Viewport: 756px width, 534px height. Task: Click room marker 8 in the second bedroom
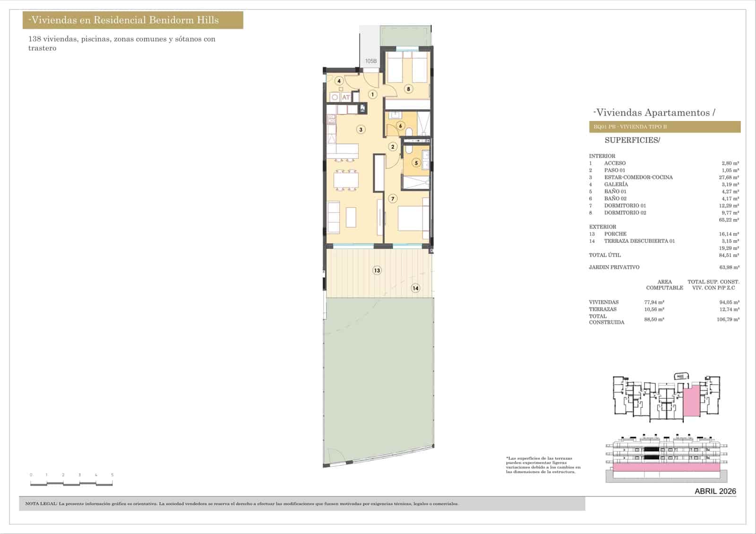409,89
